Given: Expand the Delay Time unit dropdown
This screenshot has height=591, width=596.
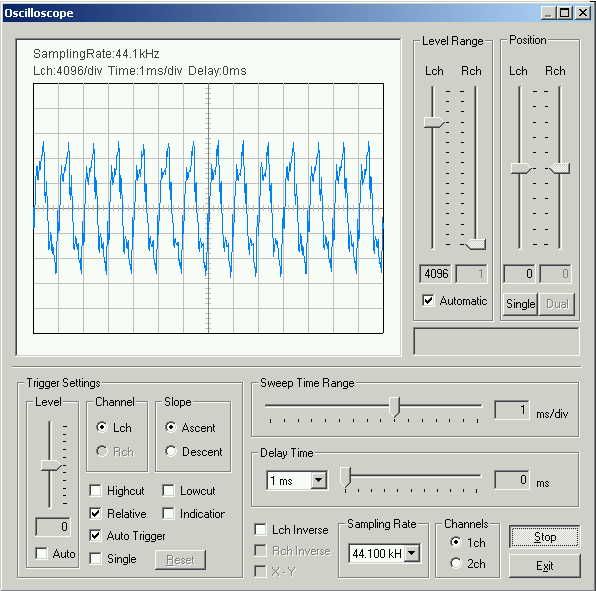Looking at the screenshot, I should (x=318, y=480).
